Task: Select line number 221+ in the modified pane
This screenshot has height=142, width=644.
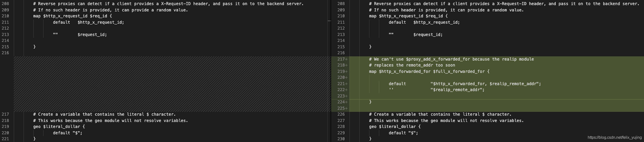Action: 342,84
